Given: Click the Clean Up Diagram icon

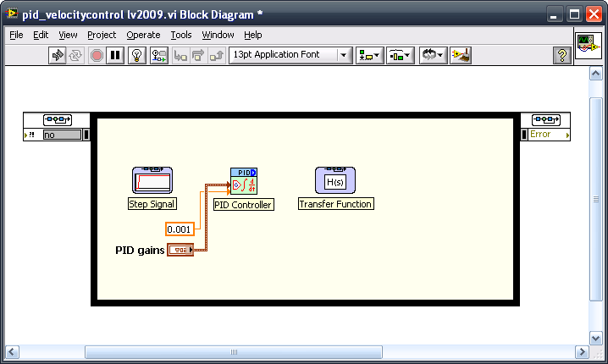Looking at the screenshot, I should pos(461,55).
